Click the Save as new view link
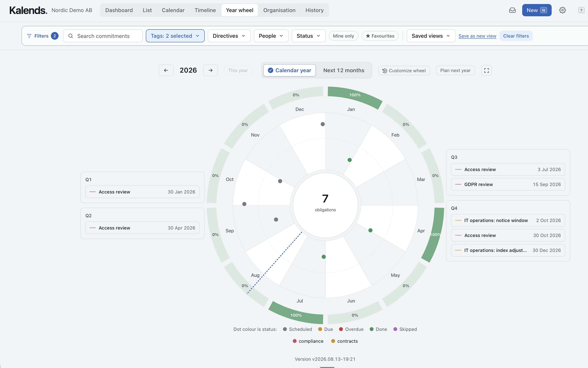 (x=477, y=36)
